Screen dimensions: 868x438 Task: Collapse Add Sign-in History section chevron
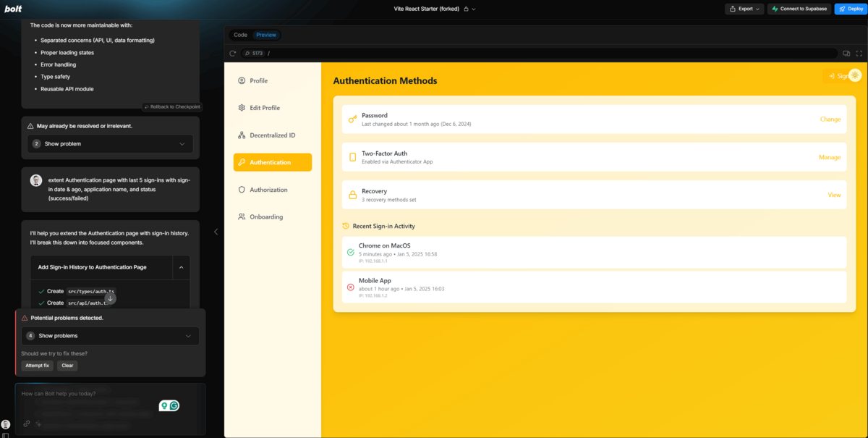coord(181,267)
